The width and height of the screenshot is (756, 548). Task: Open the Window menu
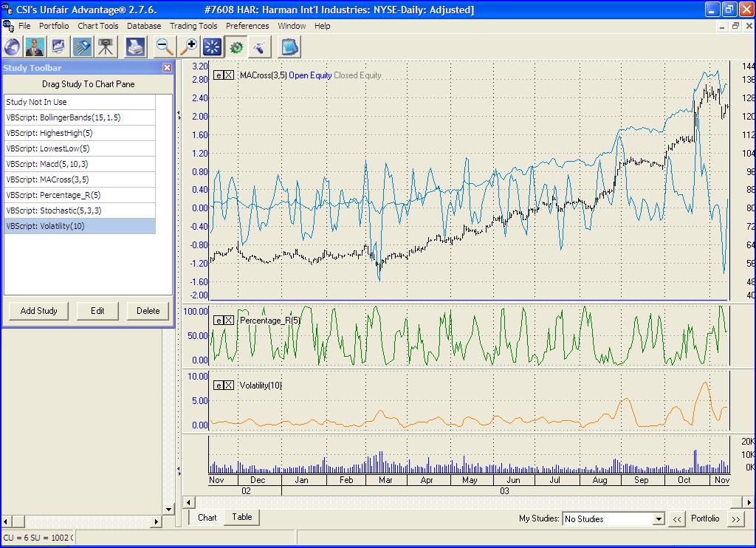click(x=292, y=26)
